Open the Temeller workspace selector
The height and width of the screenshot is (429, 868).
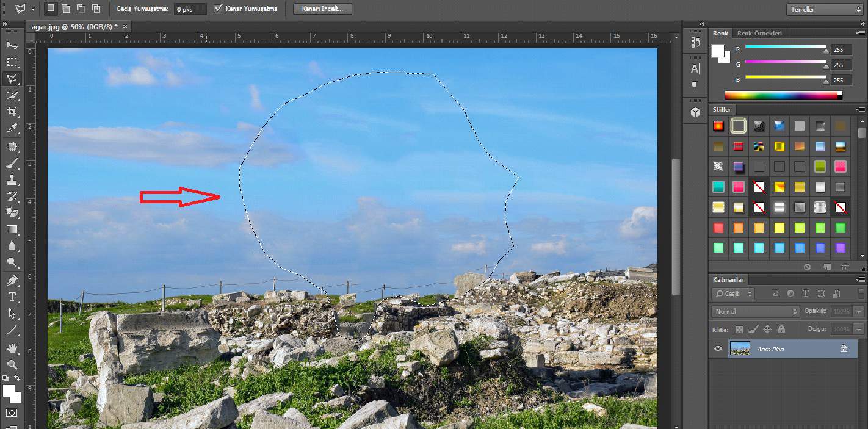click(x=823, y=9)
